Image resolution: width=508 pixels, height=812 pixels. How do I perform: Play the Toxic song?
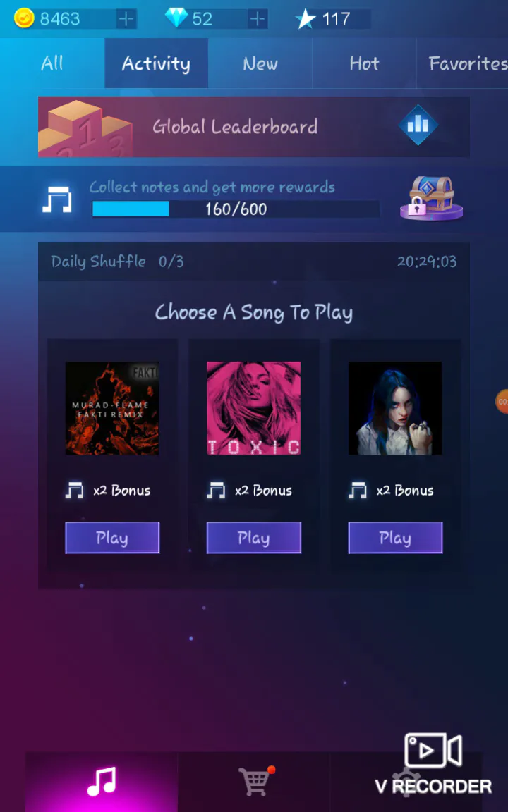click(x=253, y=538)
